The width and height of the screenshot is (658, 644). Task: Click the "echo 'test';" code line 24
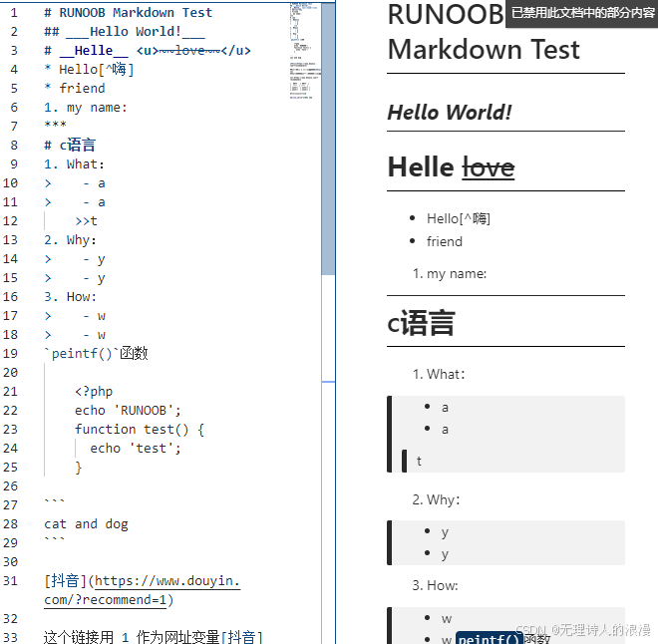pyautogui.click(x=136, y=448)
